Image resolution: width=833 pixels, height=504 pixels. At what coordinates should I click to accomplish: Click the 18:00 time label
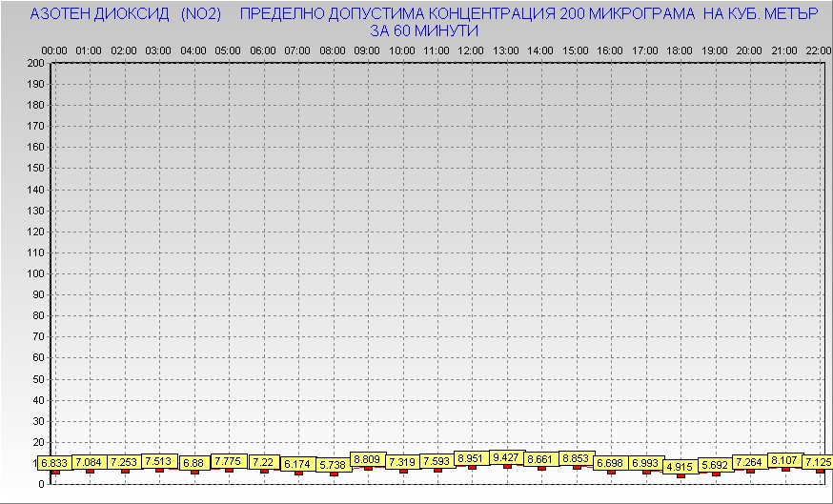[680, 50]
